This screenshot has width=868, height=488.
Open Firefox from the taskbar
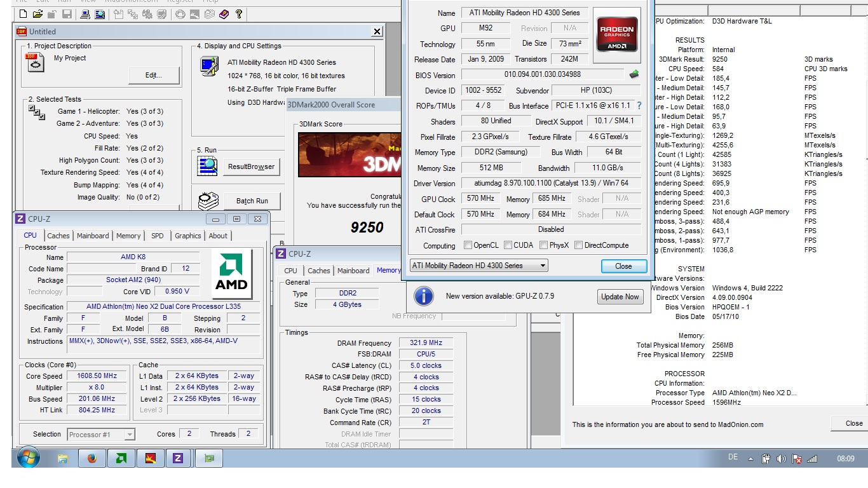tap(92, 458)
